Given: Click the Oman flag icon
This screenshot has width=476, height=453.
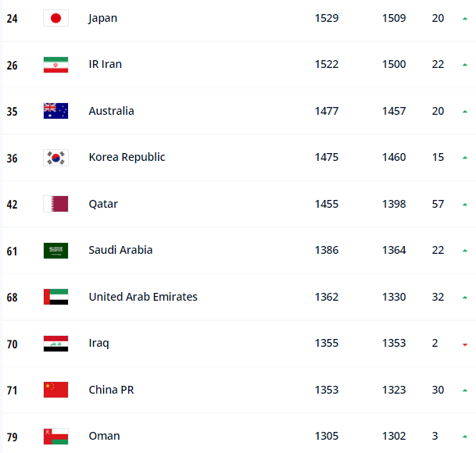Looking at the screenshot, I should coord(55,437).
